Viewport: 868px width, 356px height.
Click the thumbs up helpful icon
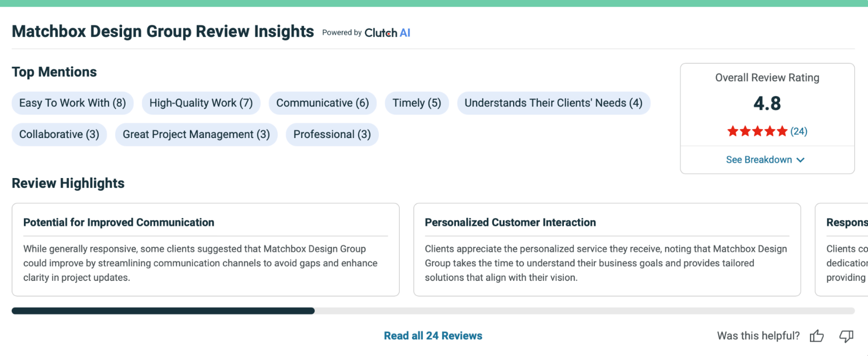(x=816, y=336)
